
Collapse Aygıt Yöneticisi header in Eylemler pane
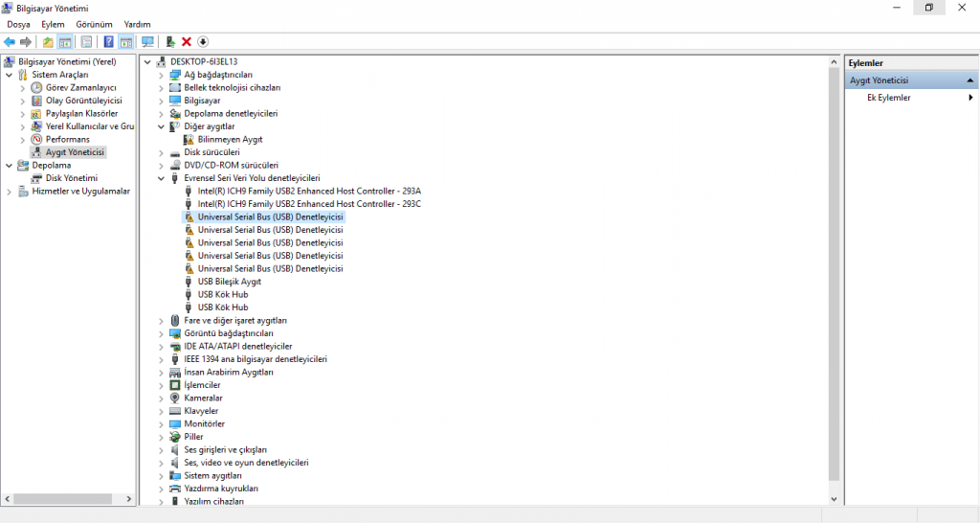(x=970, y=80)
